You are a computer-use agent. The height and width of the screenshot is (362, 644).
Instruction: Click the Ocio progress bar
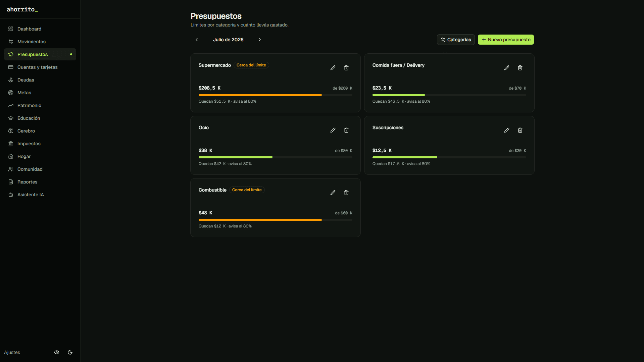pos(276,157)
